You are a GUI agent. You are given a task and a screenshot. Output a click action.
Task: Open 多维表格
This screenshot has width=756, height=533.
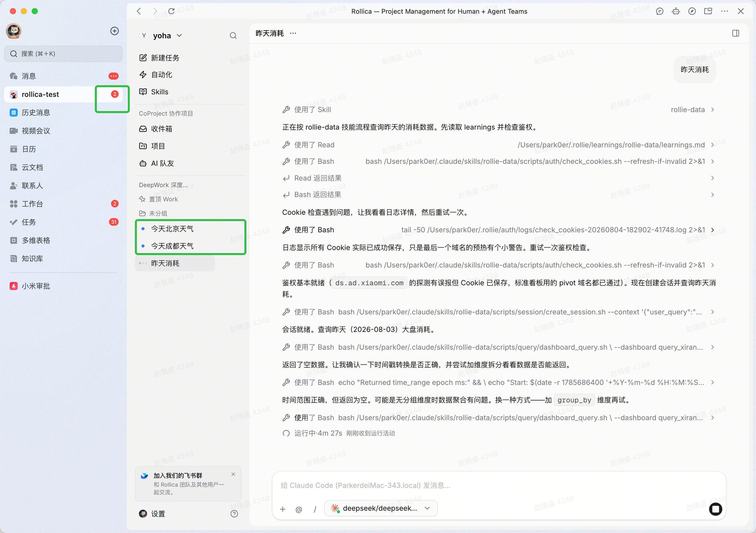tap(63, 240)
